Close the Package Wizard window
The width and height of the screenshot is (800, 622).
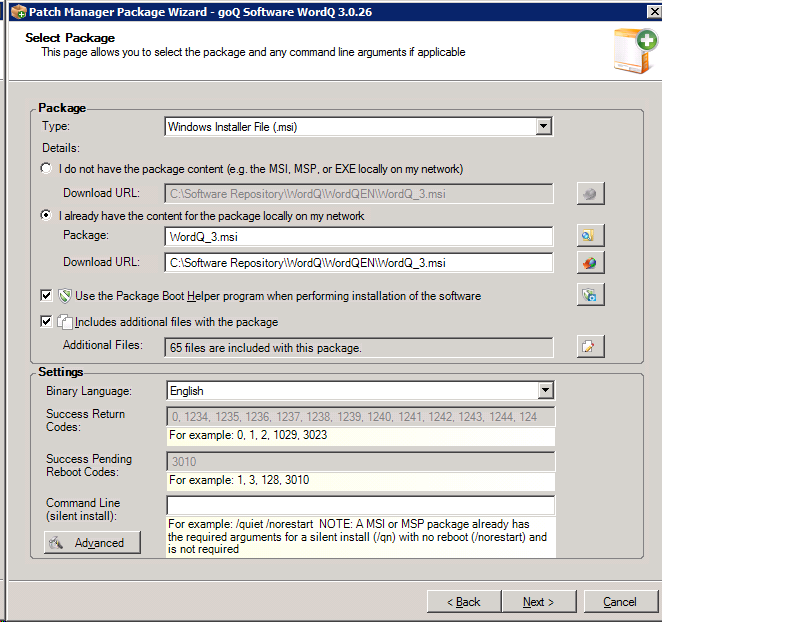click(654, 11)
